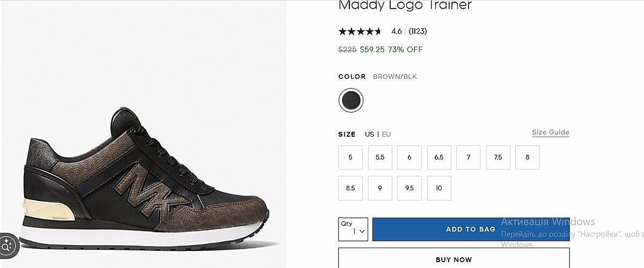Switch size units to US
The height and width of the screenshot is (268, 644).
pyautogui.click(x=370, y=135)
